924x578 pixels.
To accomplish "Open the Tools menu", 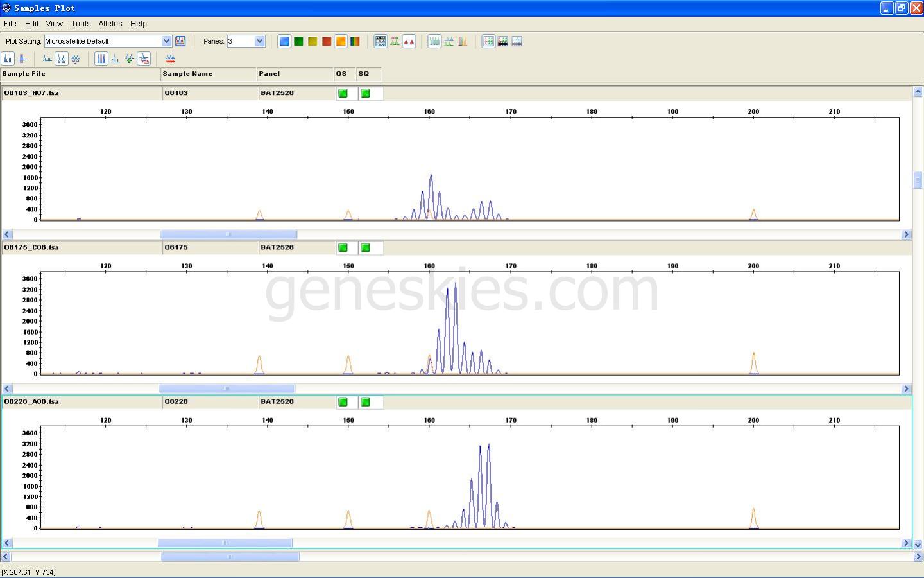I will [80, 24].
